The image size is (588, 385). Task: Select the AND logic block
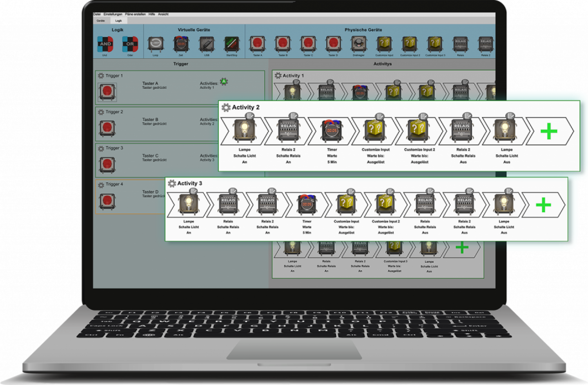pyautogui.click(x=105, y=44)
